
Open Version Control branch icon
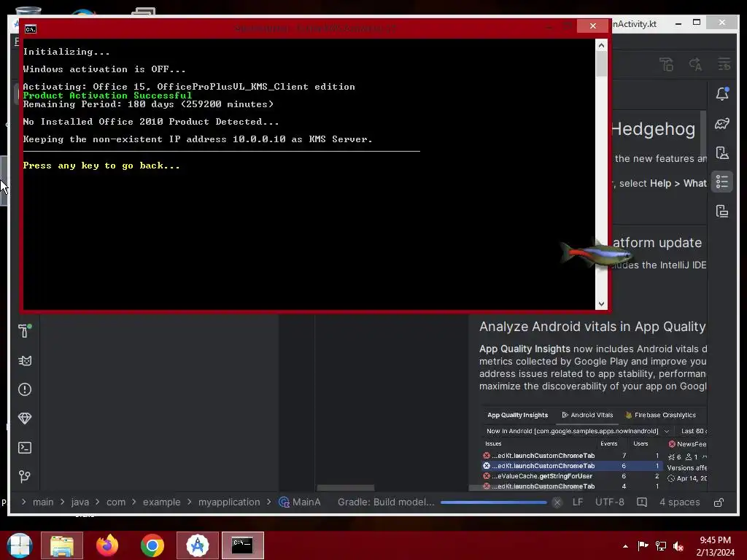coord(25,477)
